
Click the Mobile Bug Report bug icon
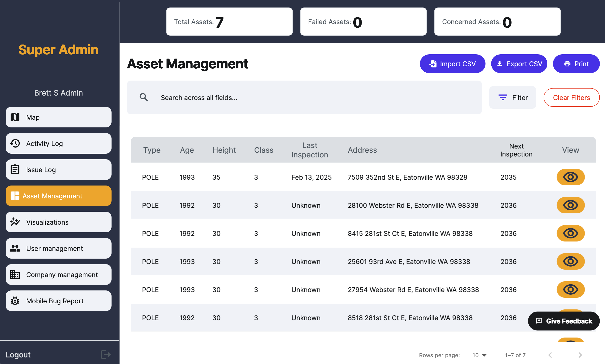pos(15,301)
